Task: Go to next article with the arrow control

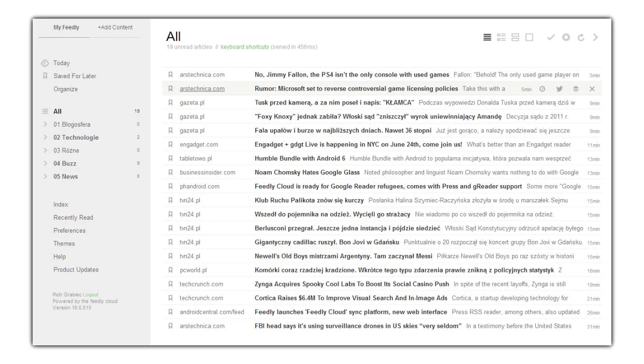Action: coord(595,37)
